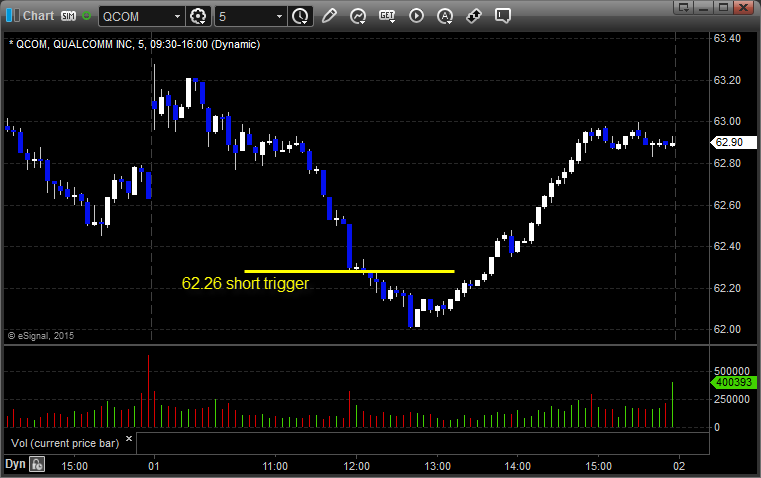761x478 pixels.
Task: Close the Vol study panel with x
Action: point(129,439)
